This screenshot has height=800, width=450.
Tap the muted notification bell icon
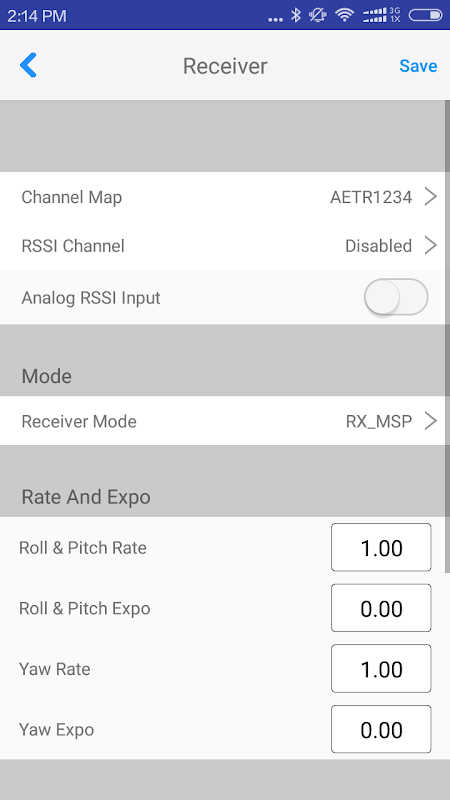[318, 15]
